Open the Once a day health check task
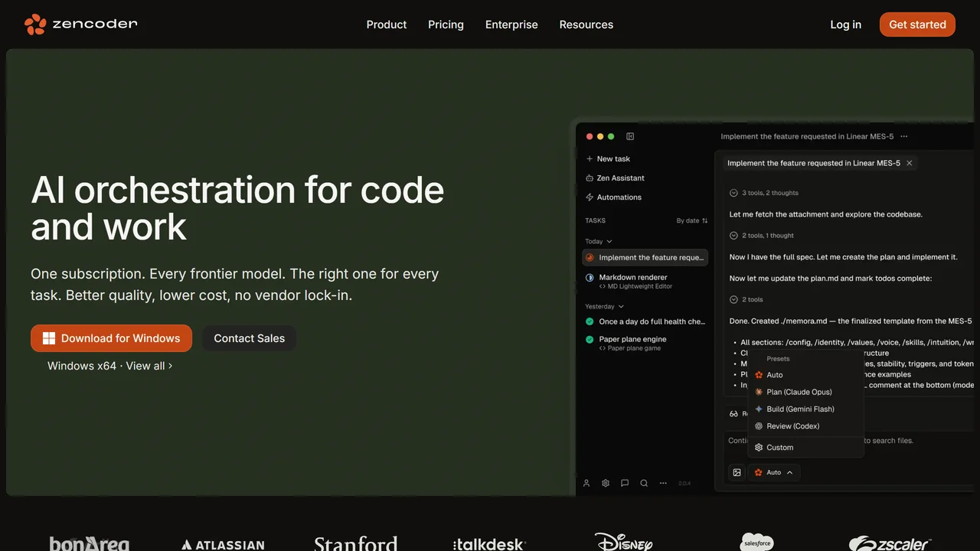Viewport: 980px width, 551px height. 645,321
